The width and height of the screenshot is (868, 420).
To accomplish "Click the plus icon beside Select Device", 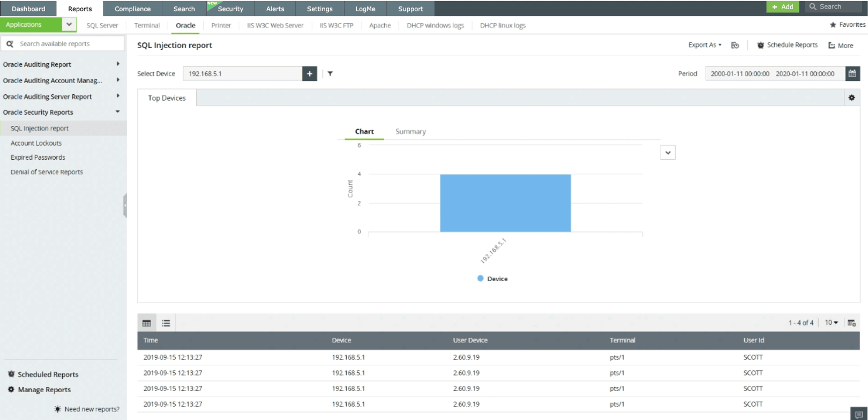I will 310,74.
